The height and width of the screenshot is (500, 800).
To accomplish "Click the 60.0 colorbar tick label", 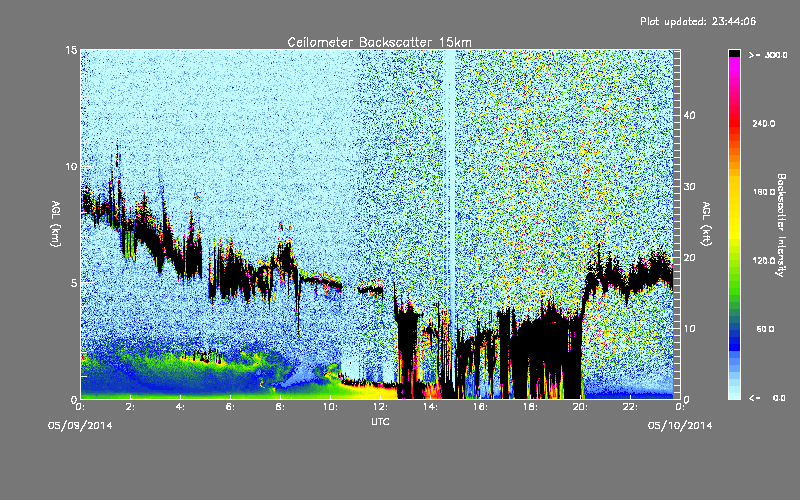I will pos(765,329).
